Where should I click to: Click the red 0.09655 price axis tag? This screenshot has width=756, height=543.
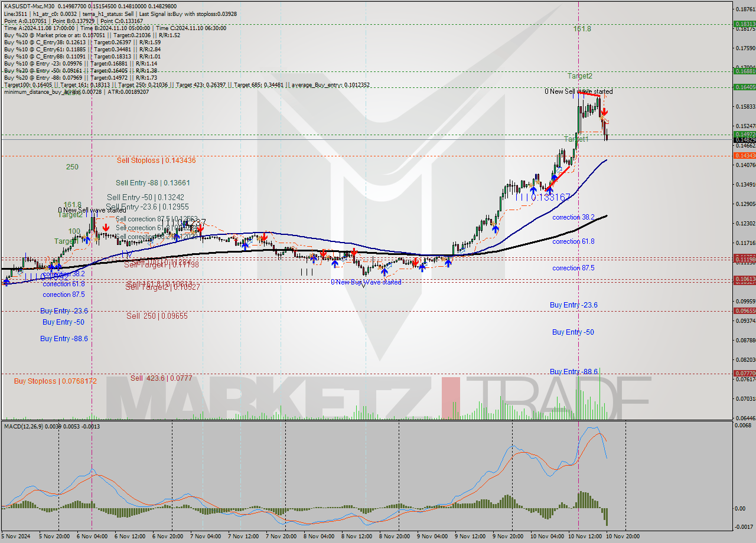[744, 310]
